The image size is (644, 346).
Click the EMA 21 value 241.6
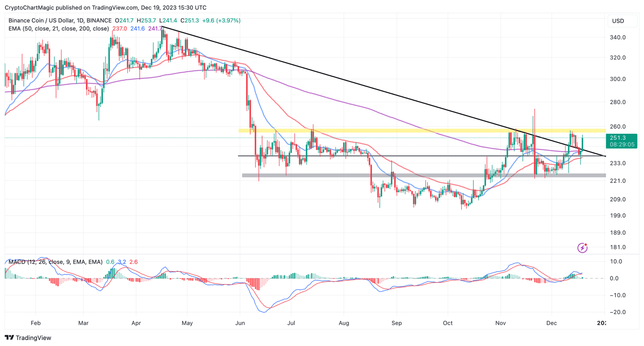coord(137,29)
